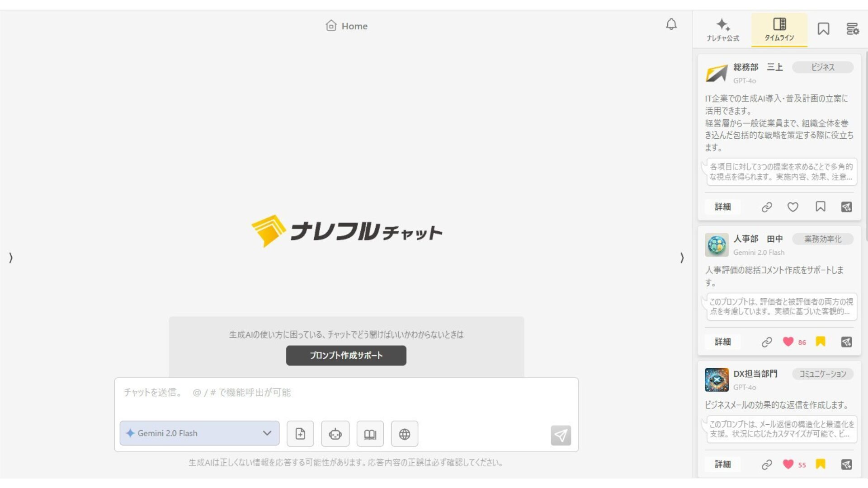Viewport: 868px width, 488px height.
Task: Open the bookmarks tab in right panel
Action: pyautogui.click(x=823, y=29)
